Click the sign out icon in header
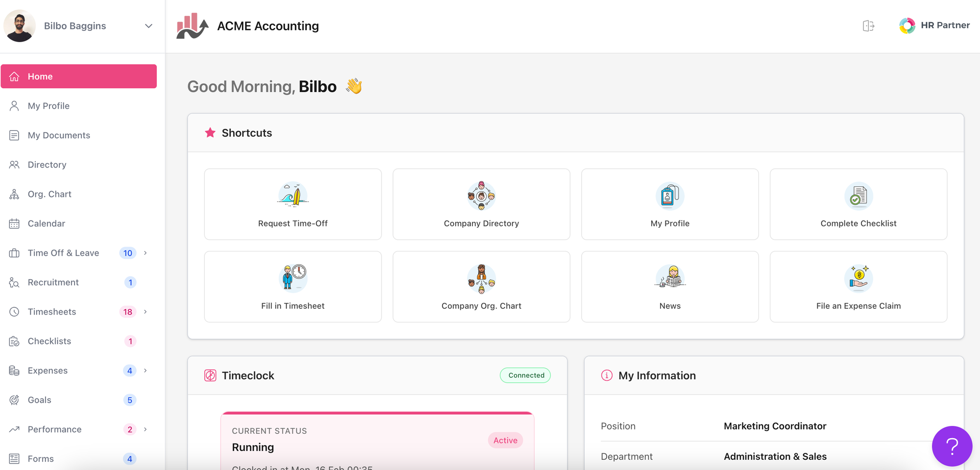 (x=868, y=26)
